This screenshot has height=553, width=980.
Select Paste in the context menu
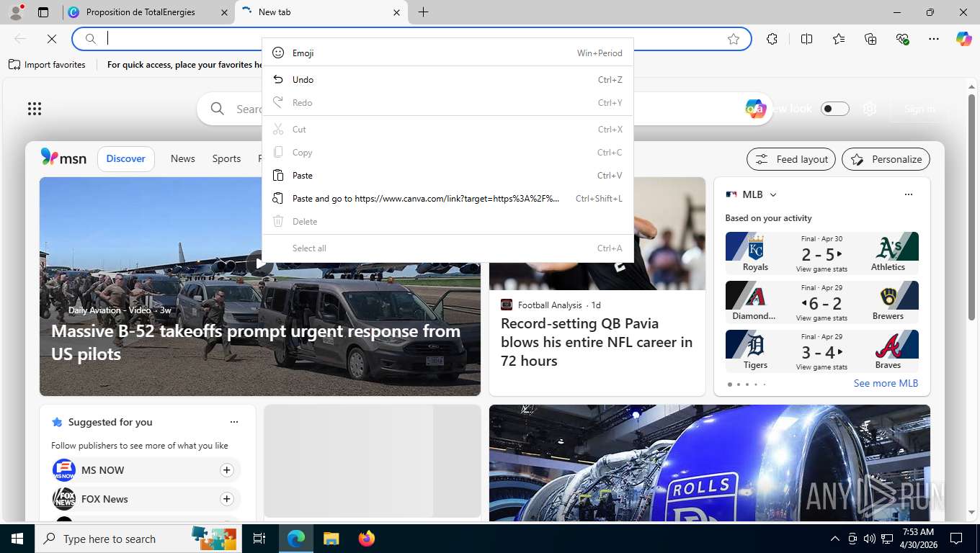pos(447,175)
